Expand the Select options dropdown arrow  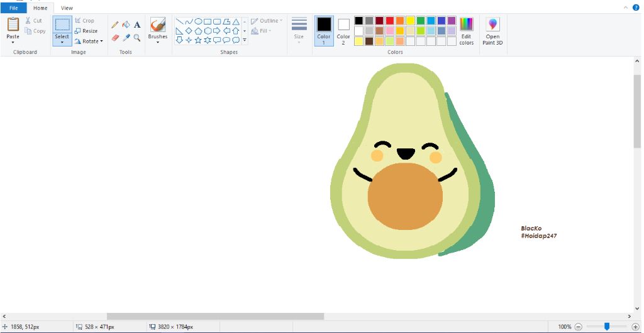[62, 42]
